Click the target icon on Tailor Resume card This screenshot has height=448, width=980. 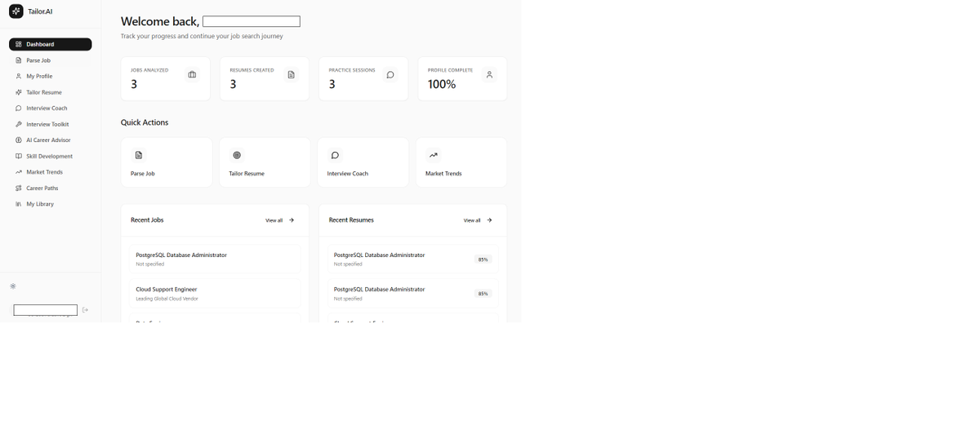click(x=237, y=155)
